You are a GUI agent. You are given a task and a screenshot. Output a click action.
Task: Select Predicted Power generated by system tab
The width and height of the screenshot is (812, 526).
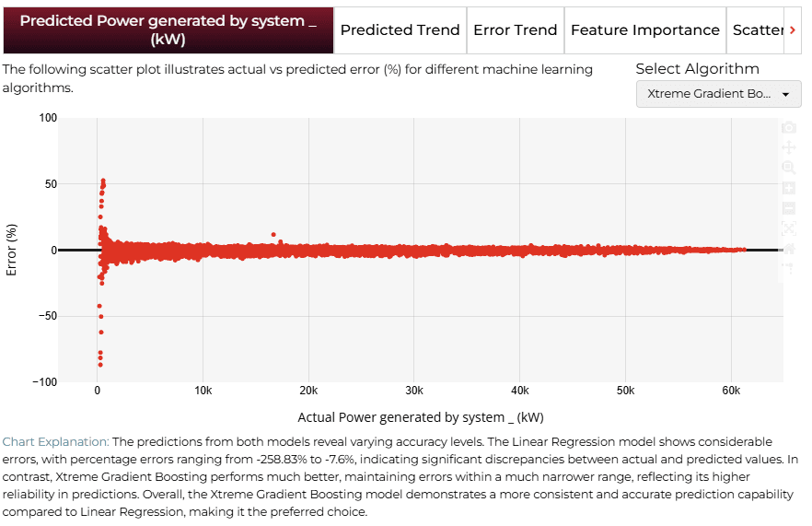coord(168,30)
